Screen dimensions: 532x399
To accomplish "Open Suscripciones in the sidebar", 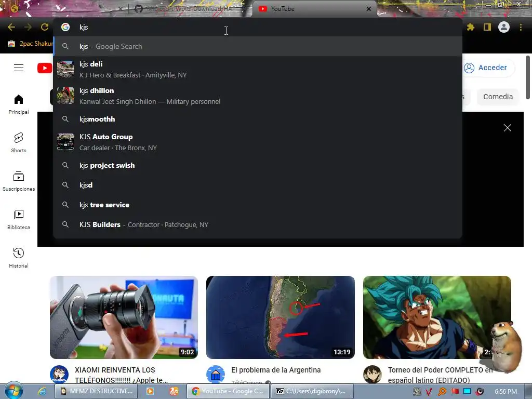I will [19, 181].
